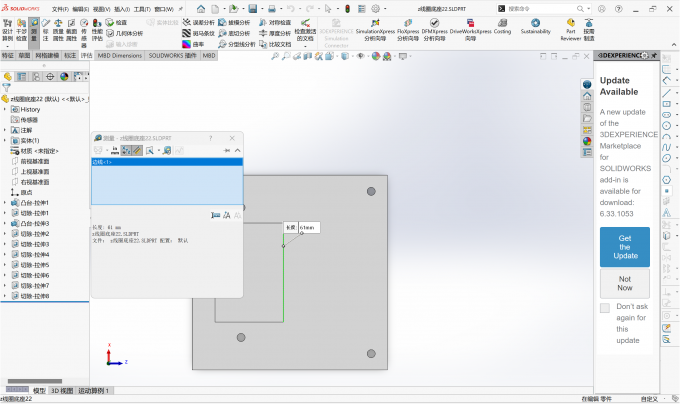The height and width of the screenshot is (404, 680).
Task: Select the 边线<1> entry in Measure list
Action: click(x=167, y=162)
